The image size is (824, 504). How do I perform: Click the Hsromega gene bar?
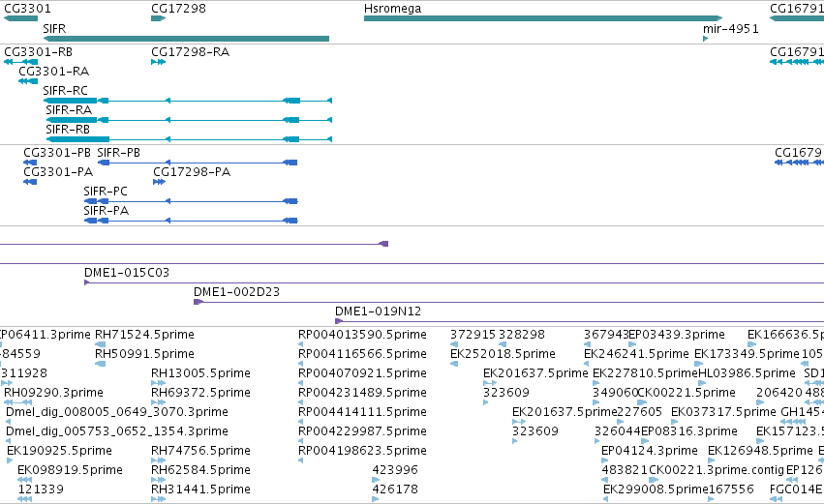pos(543,18)
